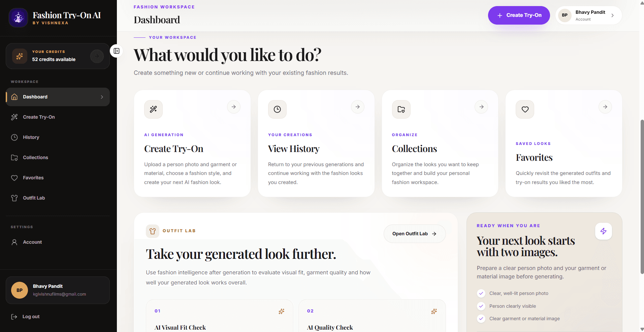This screenshot has width=644, height=332.
Task: Click the shirt icon next to Outfit Lab
Action: (x=14, y=198)
